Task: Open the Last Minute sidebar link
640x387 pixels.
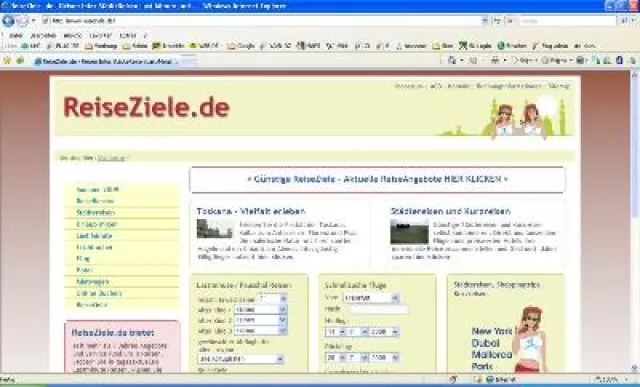Action: 94,236
